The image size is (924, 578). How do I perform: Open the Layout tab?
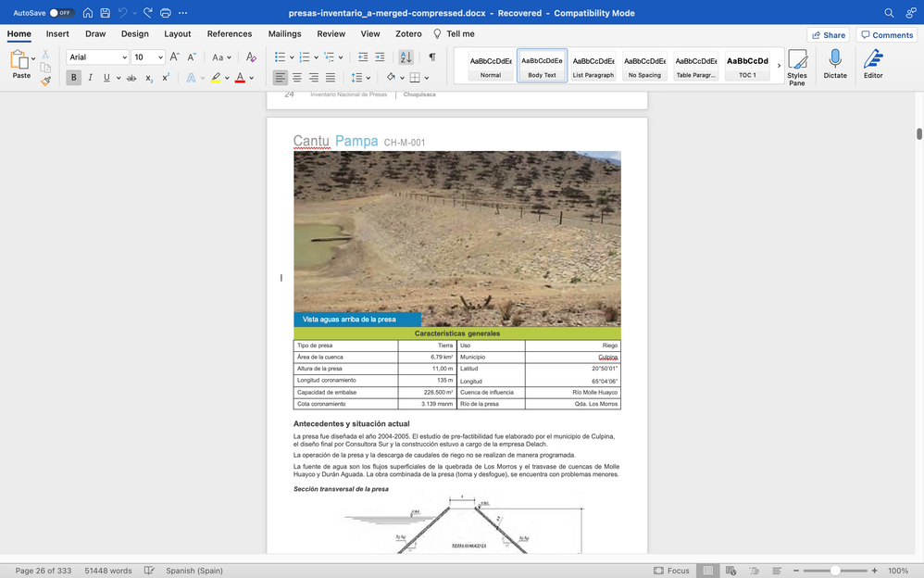coord(178,33)
